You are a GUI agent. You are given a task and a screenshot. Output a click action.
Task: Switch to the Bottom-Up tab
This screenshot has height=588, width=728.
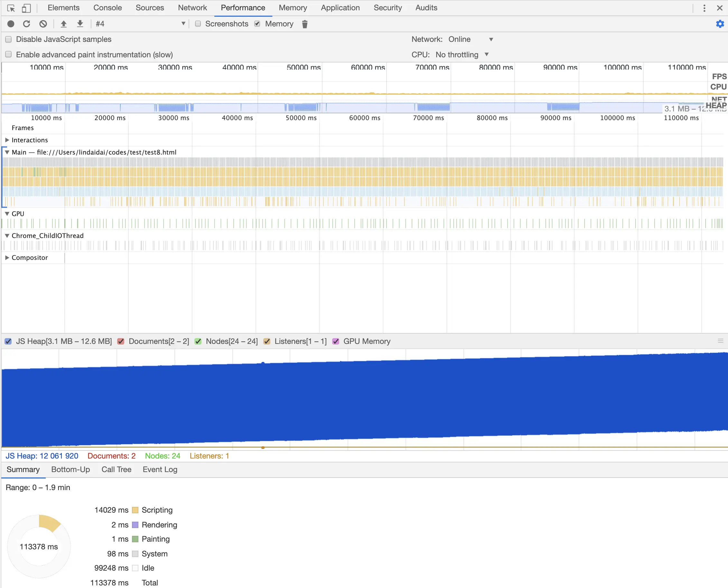[70, 469]
